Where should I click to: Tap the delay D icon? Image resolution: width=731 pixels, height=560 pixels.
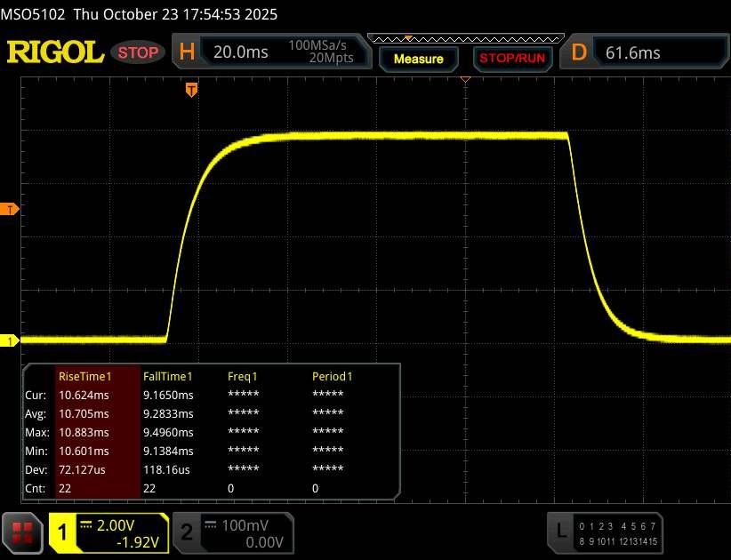[x=579, y=52]
